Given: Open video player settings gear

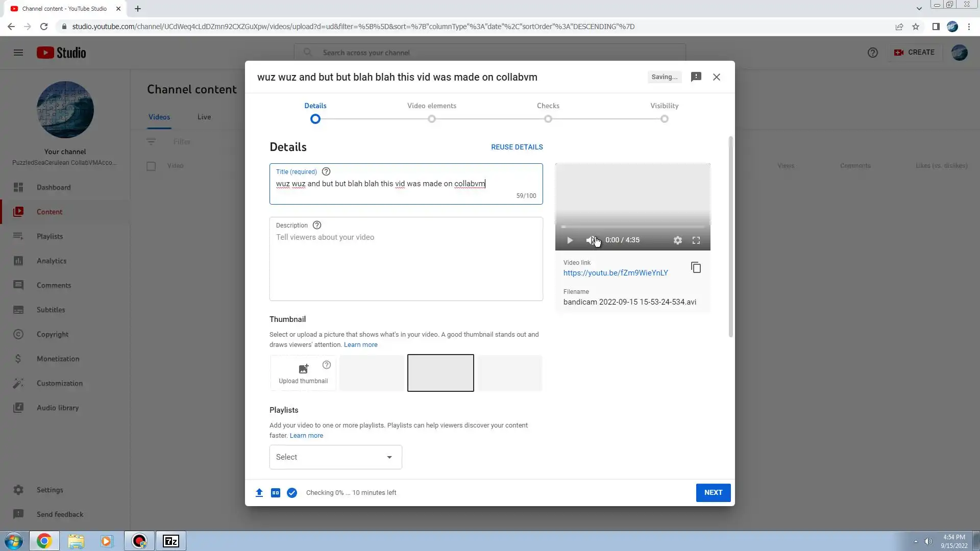Looking at the screenshot, I should [677, 240].
